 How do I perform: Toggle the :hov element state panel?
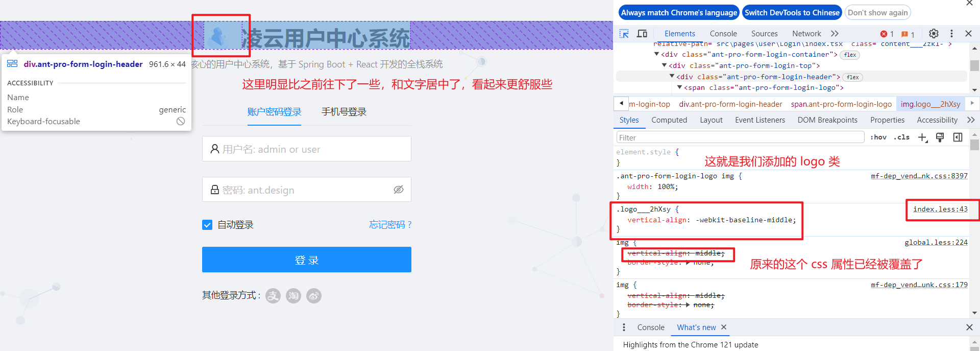(x=878, y=137)
